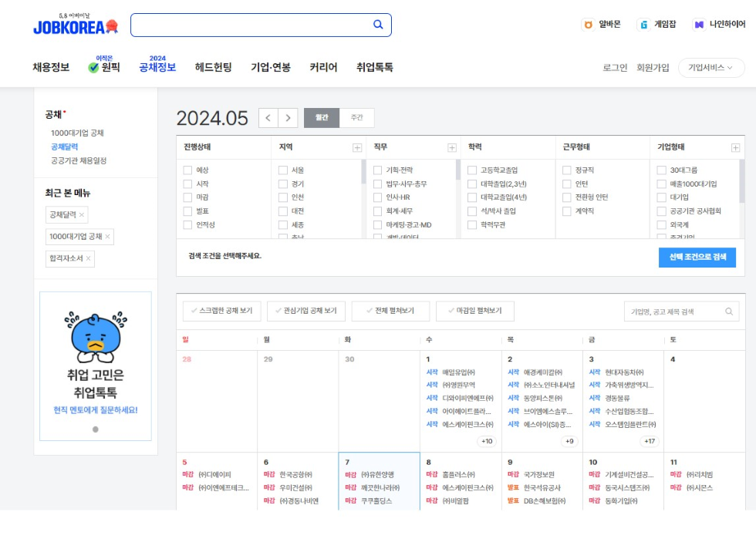Open the 취업톡톡 menu

point(374,67)
